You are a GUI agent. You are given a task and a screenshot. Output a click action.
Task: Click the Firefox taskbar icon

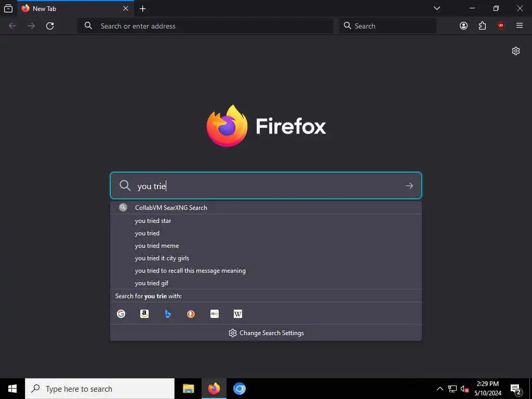click(x=214, y=389)
